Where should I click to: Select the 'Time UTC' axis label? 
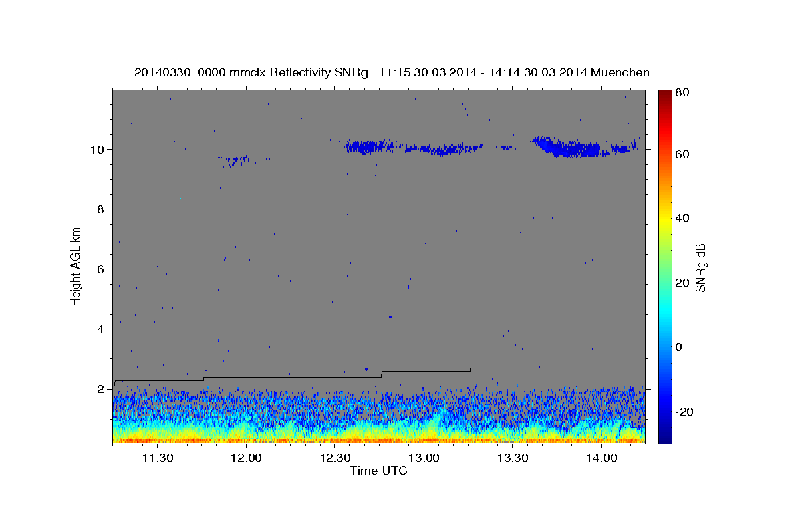(378, 471)
